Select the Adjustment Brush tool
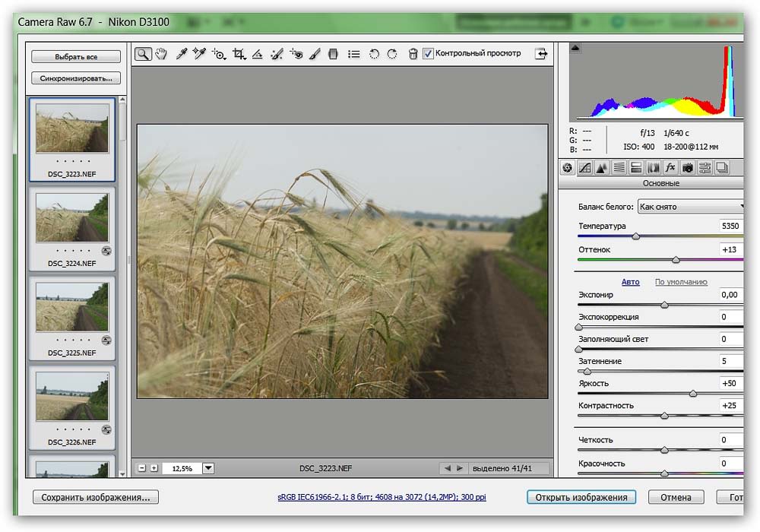 [315, 54]
